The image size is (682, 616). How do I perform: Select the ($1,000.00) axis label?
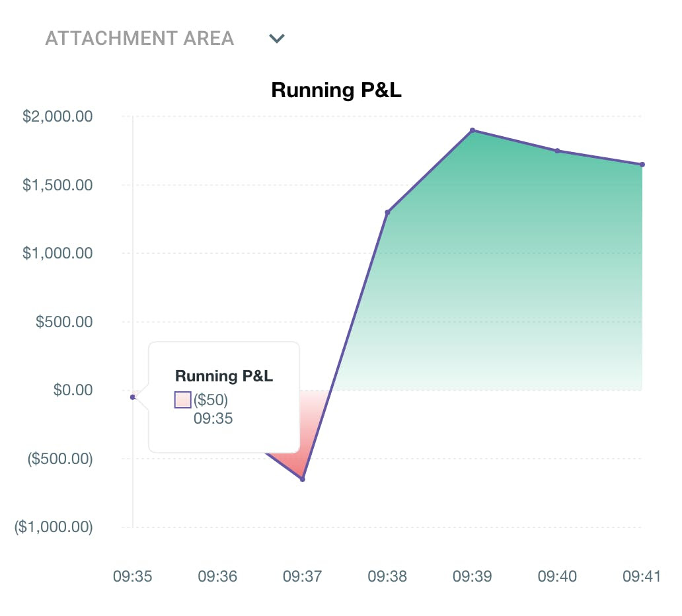[53, 527]
